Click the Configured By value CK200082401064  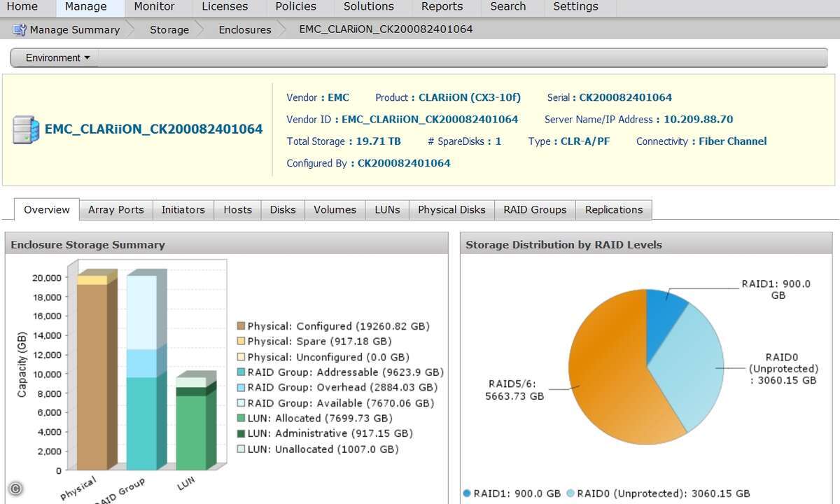[x=404, y=163]
